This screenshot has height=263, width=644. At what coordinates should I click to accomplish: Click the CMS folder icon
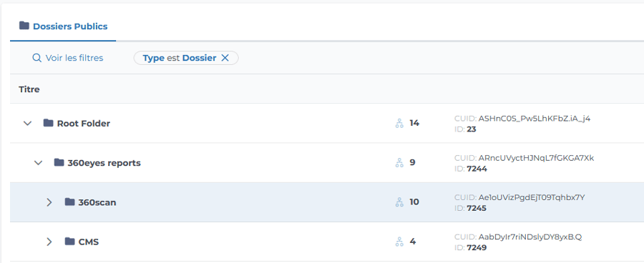[70, 242]
